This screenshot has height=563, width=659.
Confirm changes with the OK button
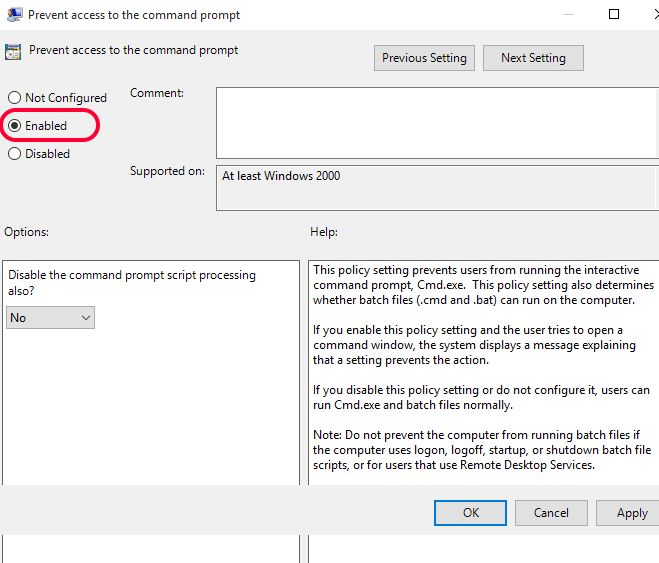tap(471, 513)
